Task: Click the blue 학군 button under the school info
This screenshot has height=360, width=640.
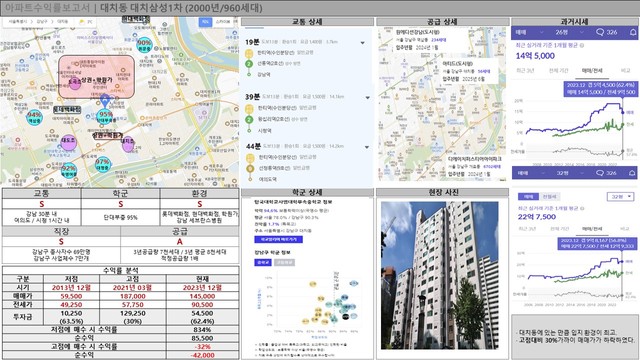Action: (x=278, y=240)
